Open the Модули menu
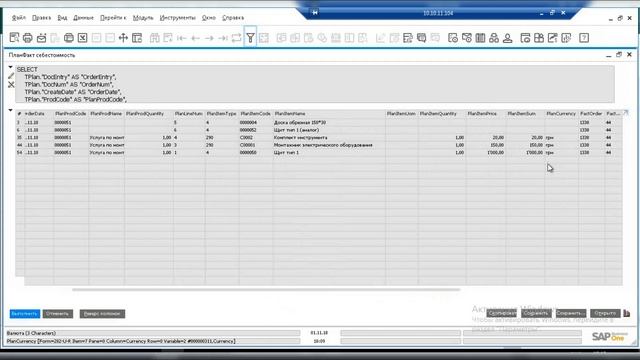 click(143, 18)
